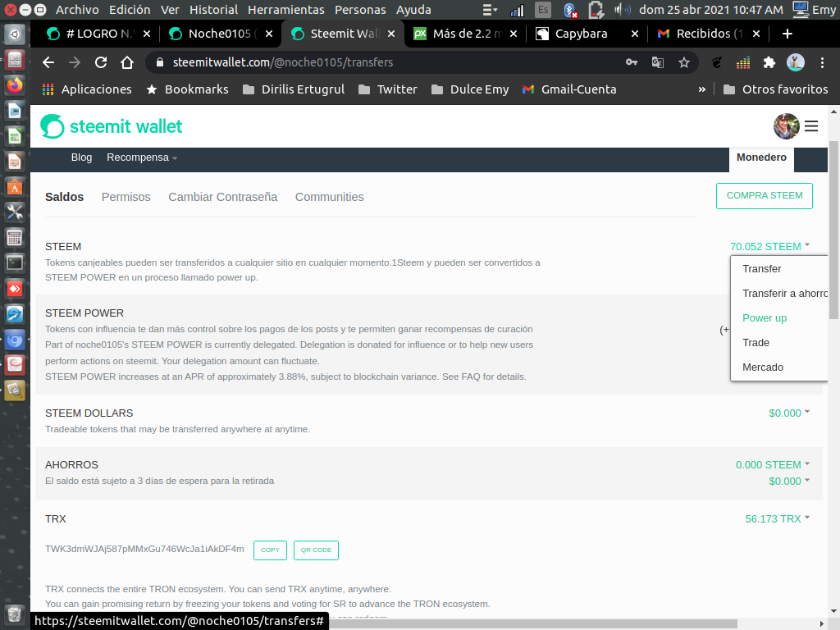Open Firefox from the dock
This screenshot has height=630, width=840.
(15, 84)
